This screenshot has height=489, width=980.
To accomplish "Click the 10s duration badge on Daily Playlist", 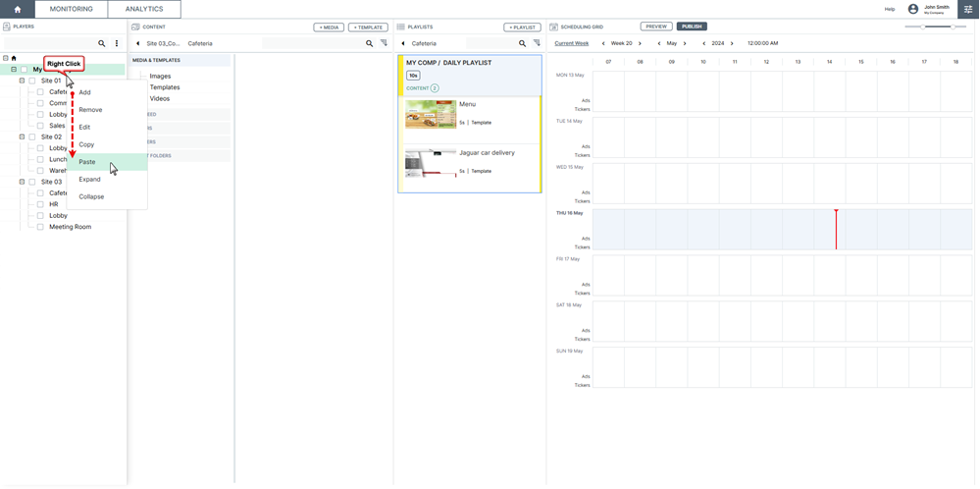I will tap(413, 75).
